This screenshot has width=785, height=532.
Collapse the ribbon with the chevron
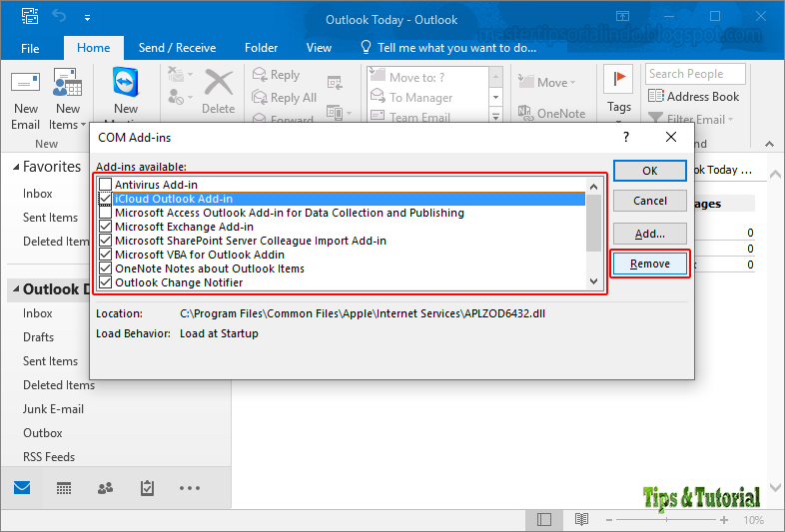coord(769,144)
